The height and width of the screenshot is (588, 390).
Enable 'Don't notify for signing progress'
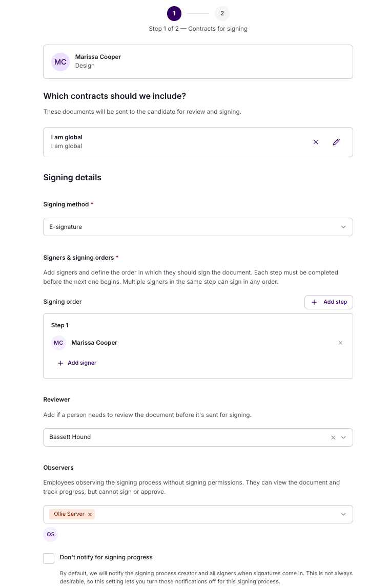pos(49,558)
